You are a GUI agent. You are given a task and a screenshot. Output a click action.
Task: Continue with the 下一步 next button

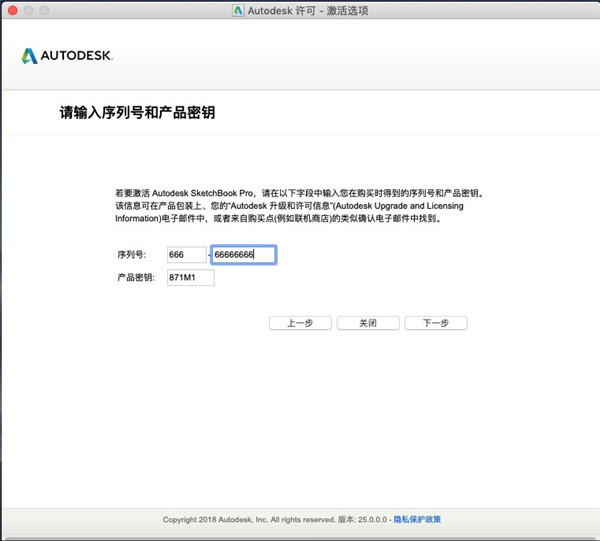click(x=435, y=323)
